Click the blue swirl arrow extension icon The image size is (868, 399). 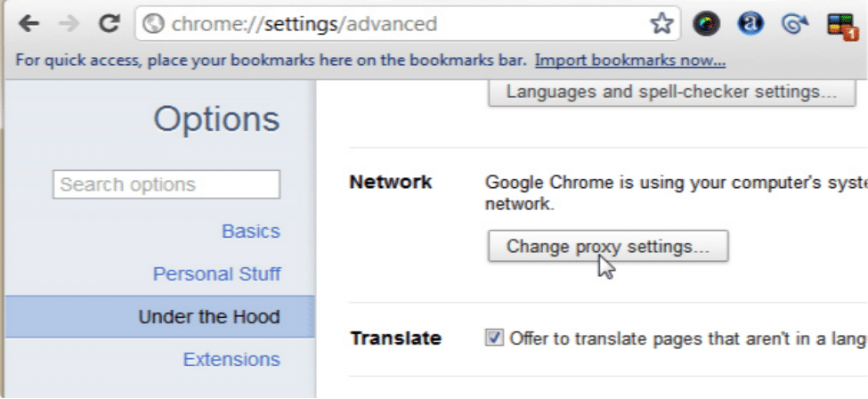pos(795,24)
